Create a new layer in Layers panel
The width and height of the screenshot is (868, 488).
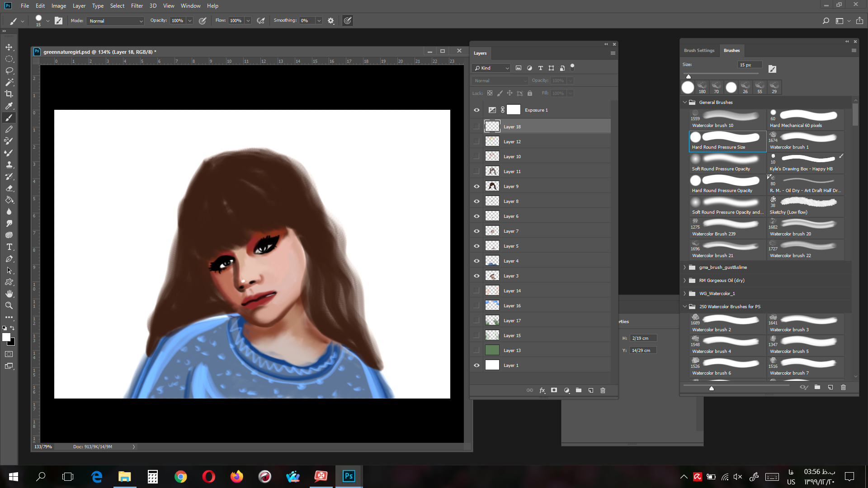(x=591, y=390)
